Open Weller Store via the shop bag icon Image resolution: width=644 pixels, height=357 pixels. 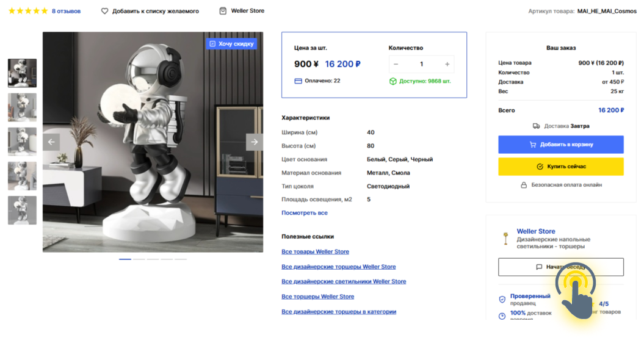pyautogui.click(x=223, y=11)
